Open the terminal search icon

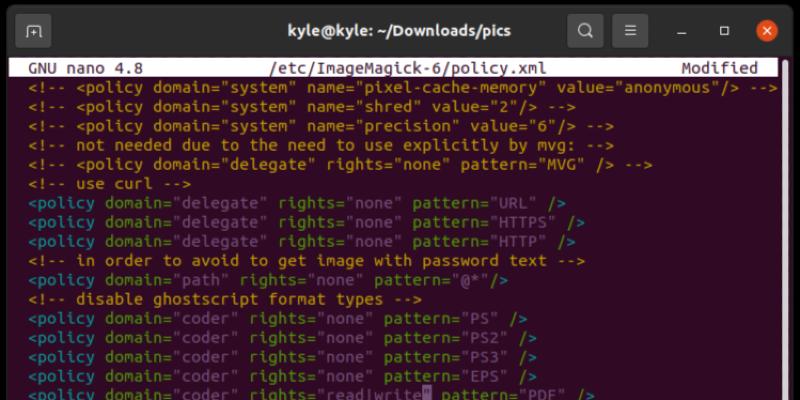585,31
